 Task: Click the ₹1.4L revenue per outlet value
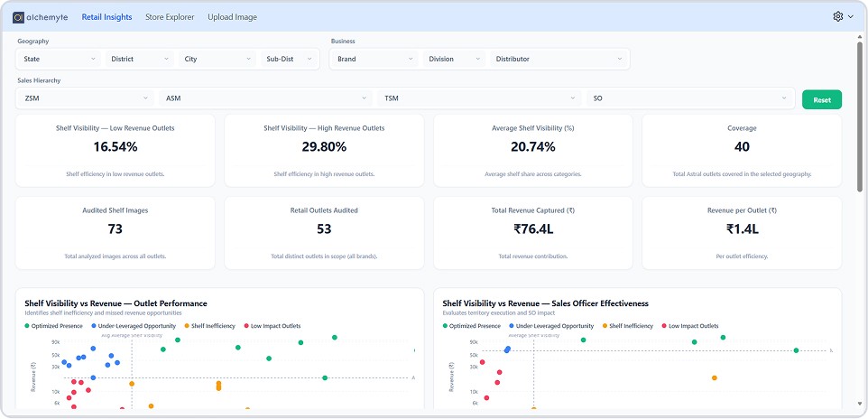point(742,228)
